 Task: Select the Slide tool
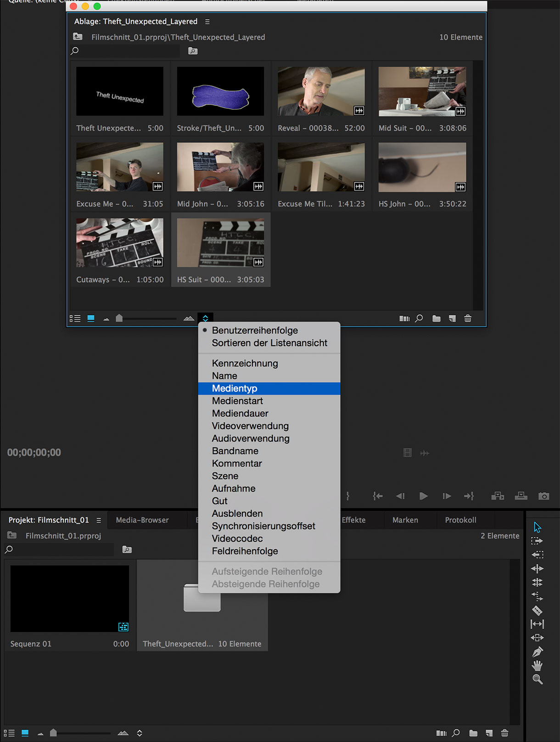(537, 638)
